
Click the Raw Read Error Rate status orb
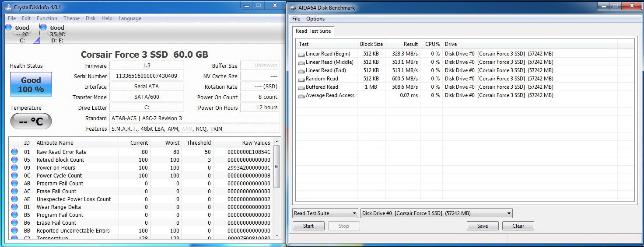(14, 152)
